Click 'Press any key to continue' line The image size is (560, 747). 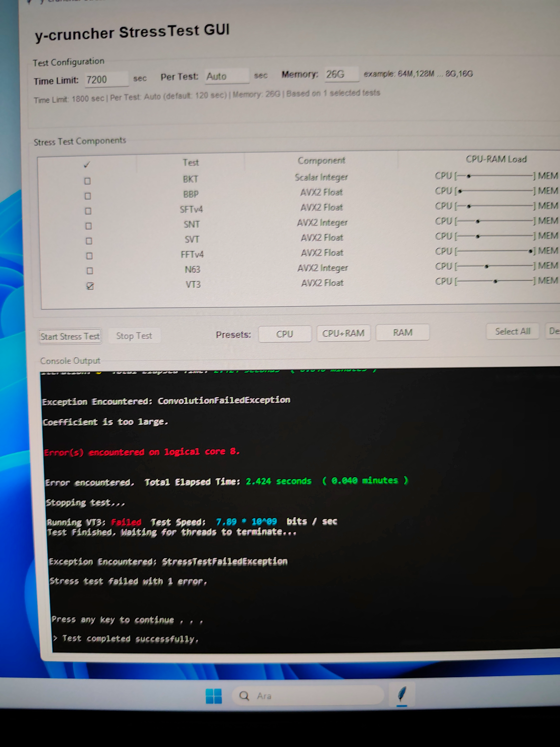pos(127,620)
